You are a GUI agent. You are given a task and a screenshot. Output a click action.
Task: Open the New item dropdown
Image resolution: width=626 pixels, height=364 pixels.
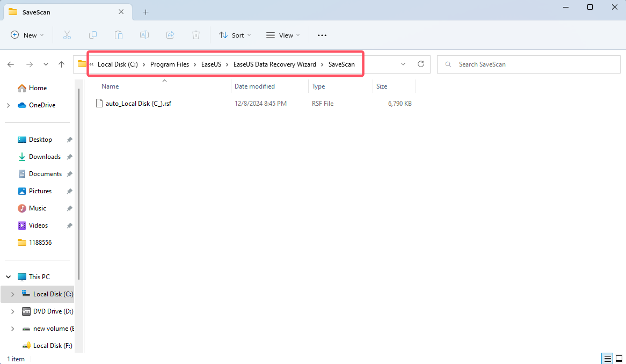click(27, 35)
